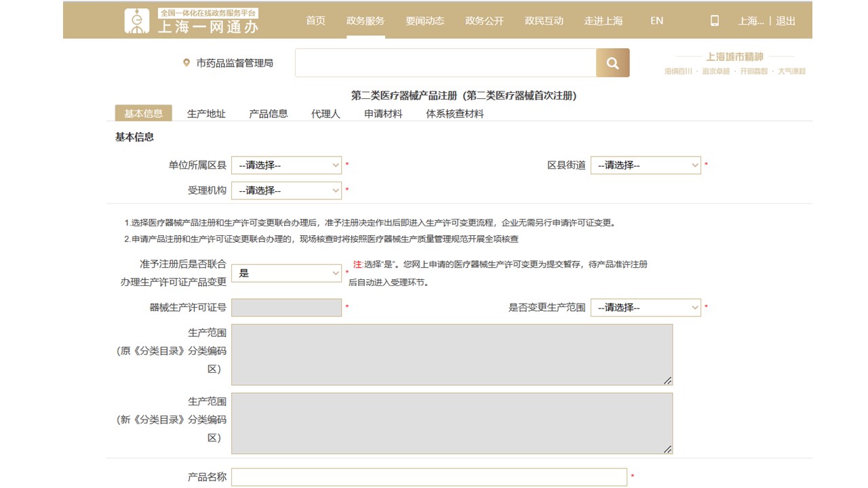Change the 联合办理生产许可证 dropdown set to 是
Image resolution: width=868 pixels, height=488 pixels.
click(x=286, y=273)
